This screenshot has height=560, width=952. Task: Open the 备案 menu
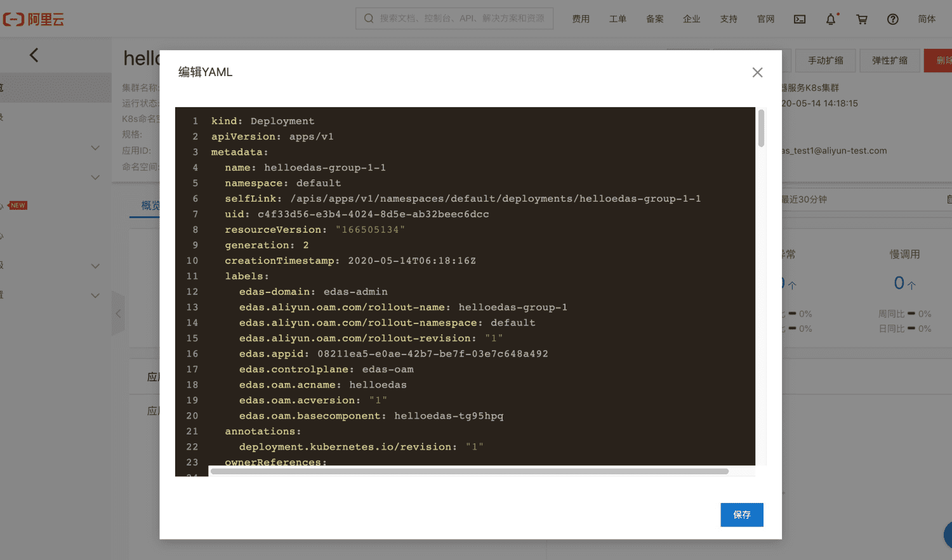[x=655, y=19]
